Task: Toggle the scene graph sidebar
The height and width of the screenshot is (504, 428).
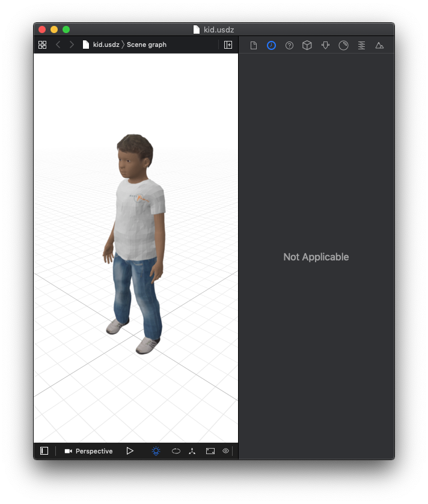Action: pos(44,451)
